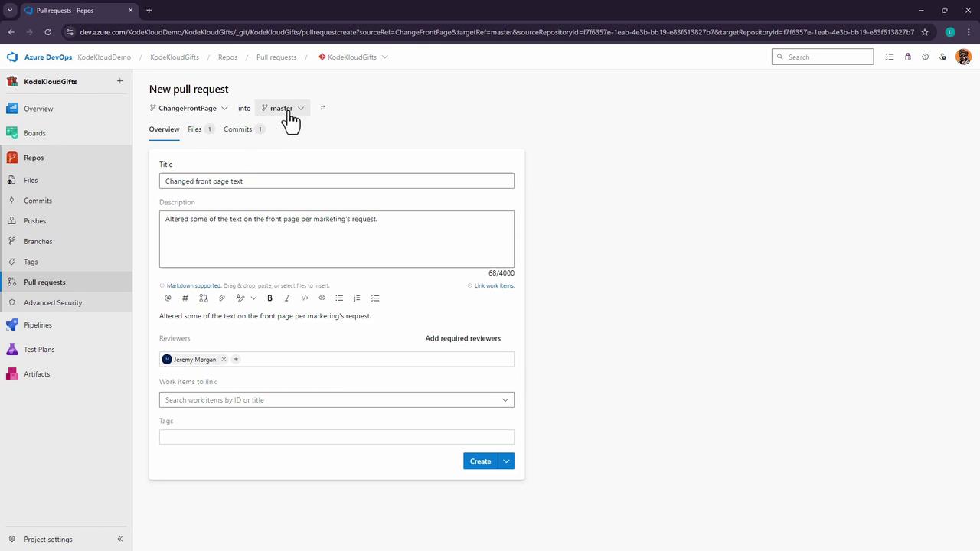
Task: Open Boards in the sidebar
Action: click(66, 133)
